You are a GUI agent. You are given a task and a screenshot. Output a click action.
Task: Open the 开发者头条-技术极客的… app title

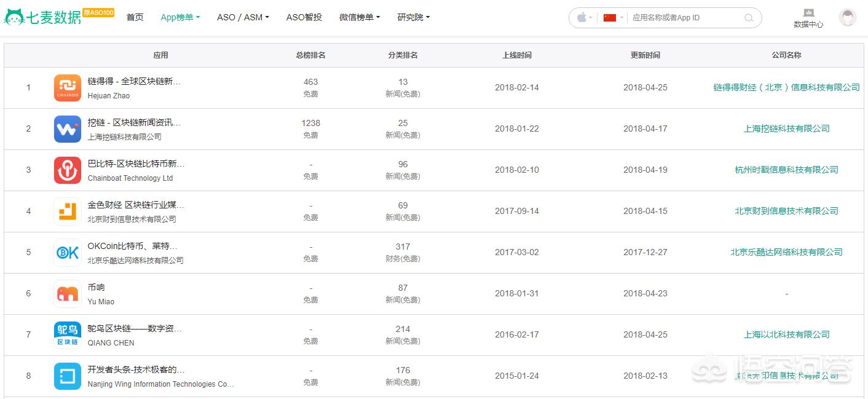136,370
